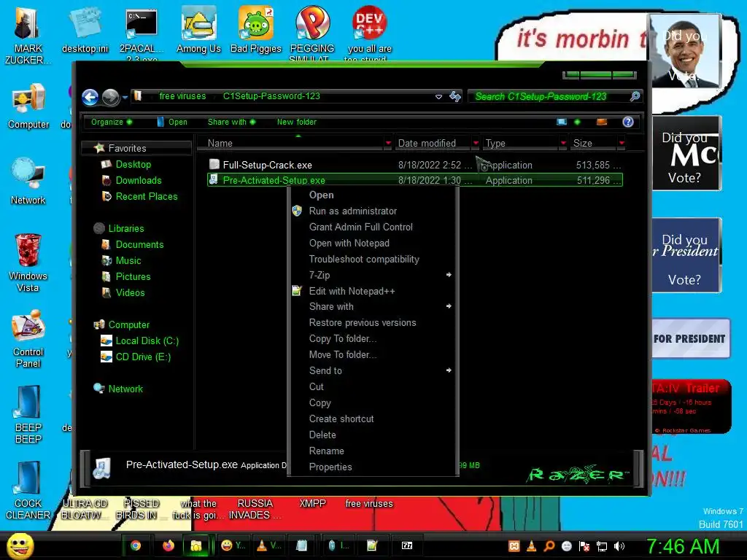Select Bad Piggies desktop icon
The height and width of the screenshot is (560, 747).
click(256, 31)
